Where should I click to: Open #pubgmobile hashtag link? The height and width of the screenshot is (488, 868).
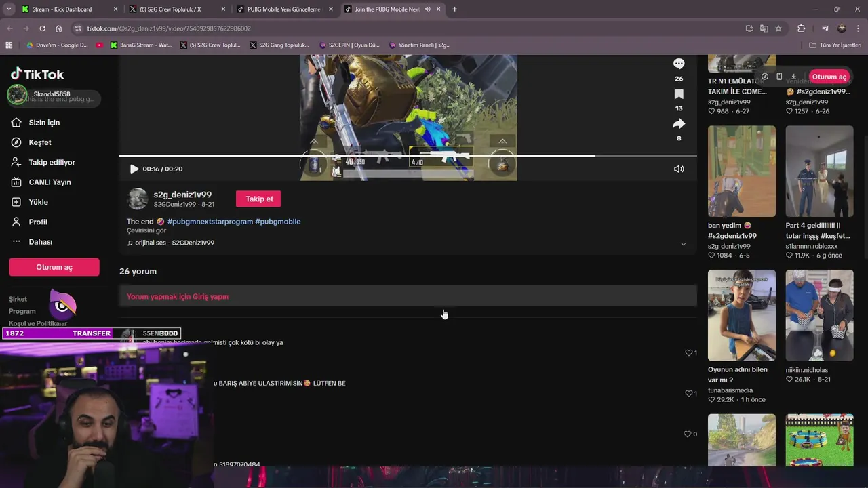pos(277,222)
